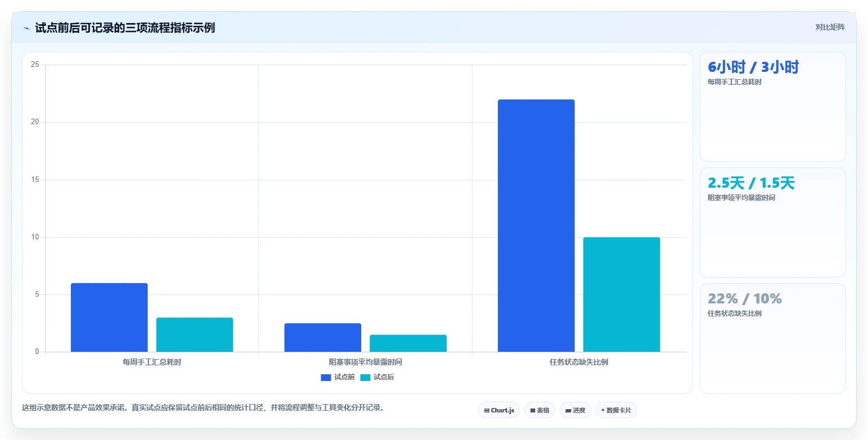Click the 阻塞事项平均暴露时间 x-axis label
Viewport: 868px width, 440px height.
(366, 362)
